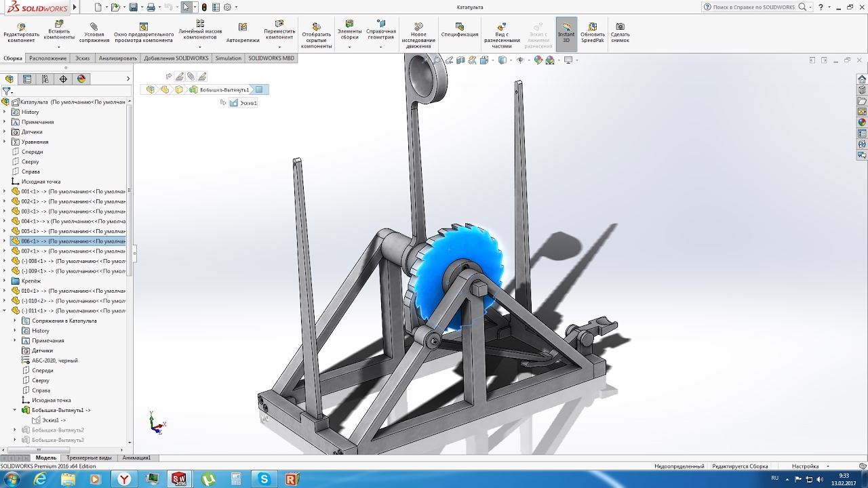Click the Print icon
The image size is (868, 488).
click(151, 7)
